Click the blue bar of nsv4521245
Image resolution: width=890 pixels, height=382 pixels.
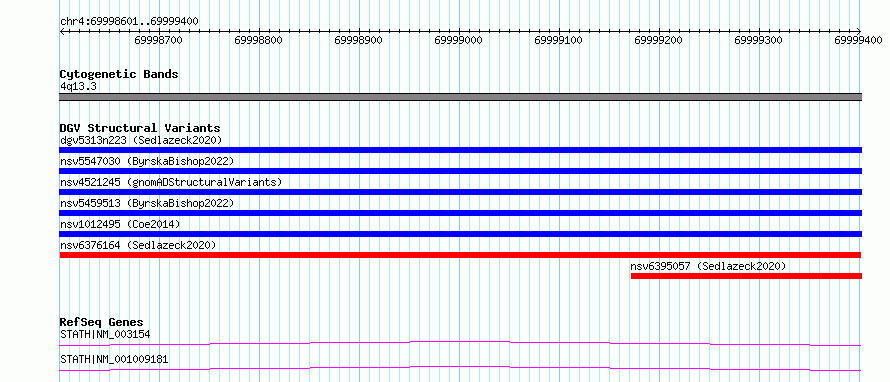(460, 192)
